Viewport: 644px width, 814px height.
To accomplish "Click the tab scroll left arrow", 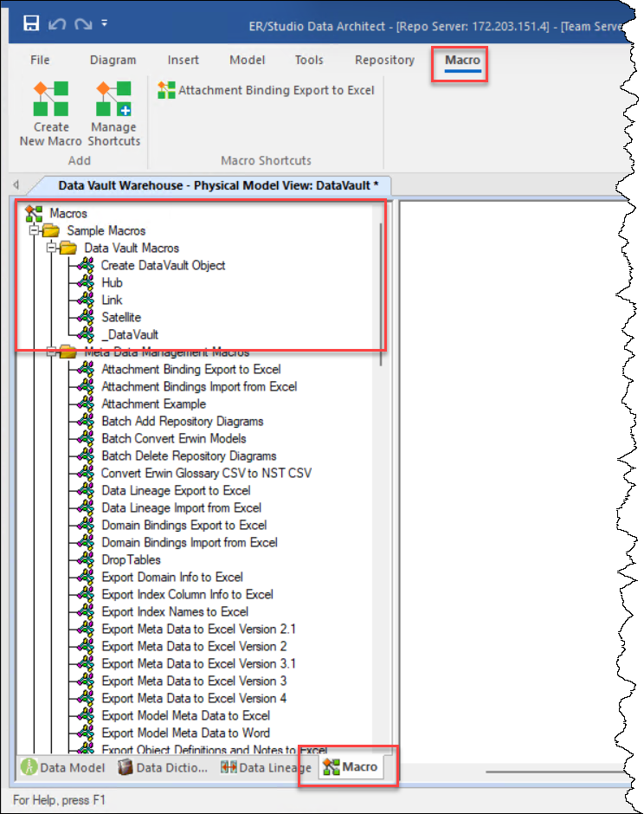I will (16, 184).
